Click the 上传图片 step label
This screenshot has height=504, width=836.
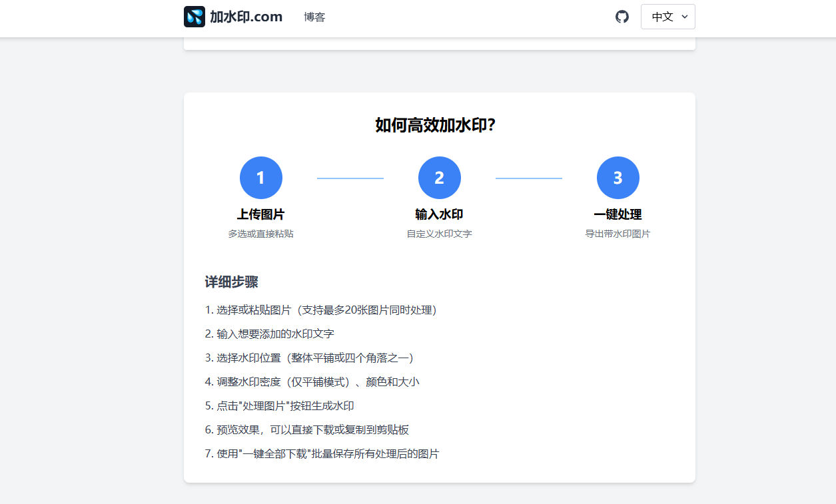[x=261, y=214]
